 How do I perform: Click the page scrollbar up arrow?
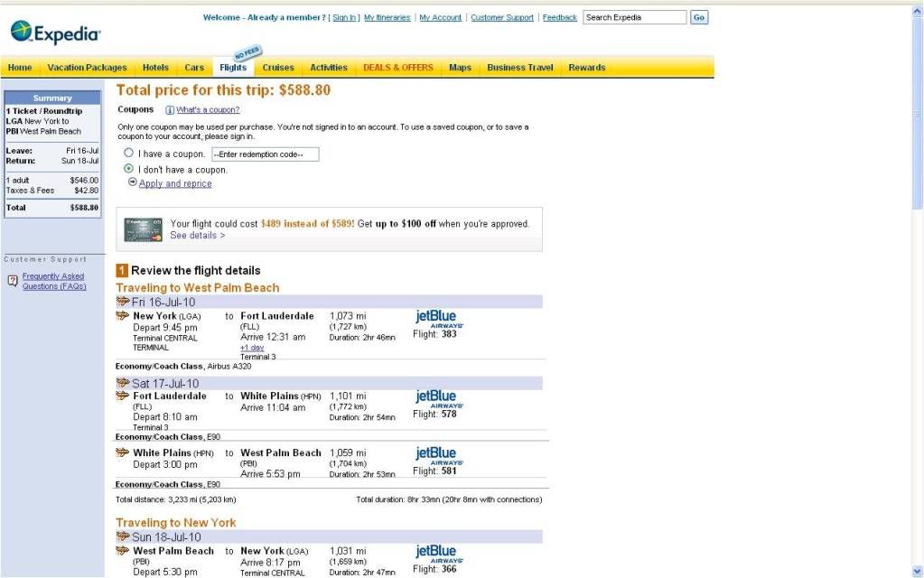917,11
